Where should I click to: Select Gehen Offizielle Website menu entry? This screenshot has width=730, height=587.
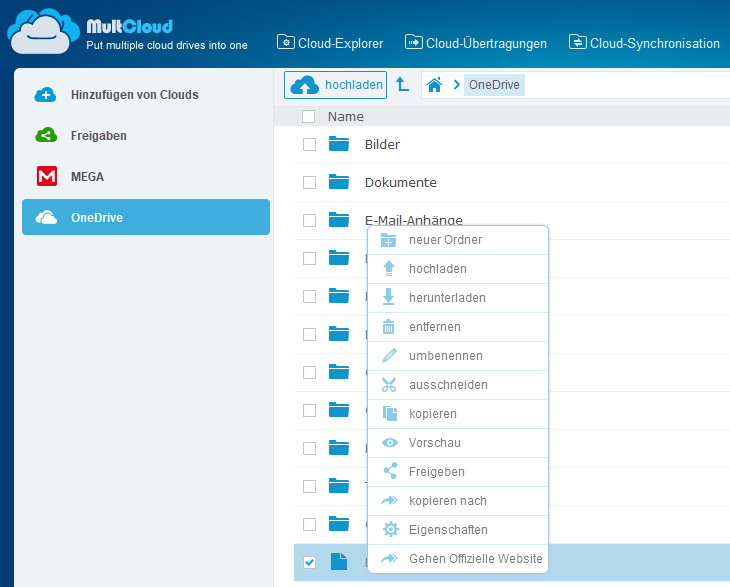(458, 559)
